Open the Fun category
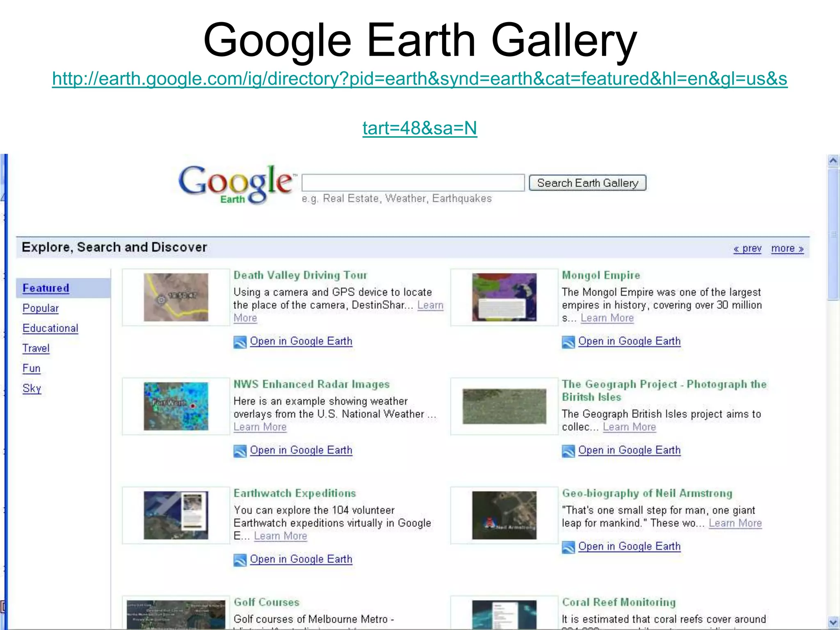 coord(32,368)
